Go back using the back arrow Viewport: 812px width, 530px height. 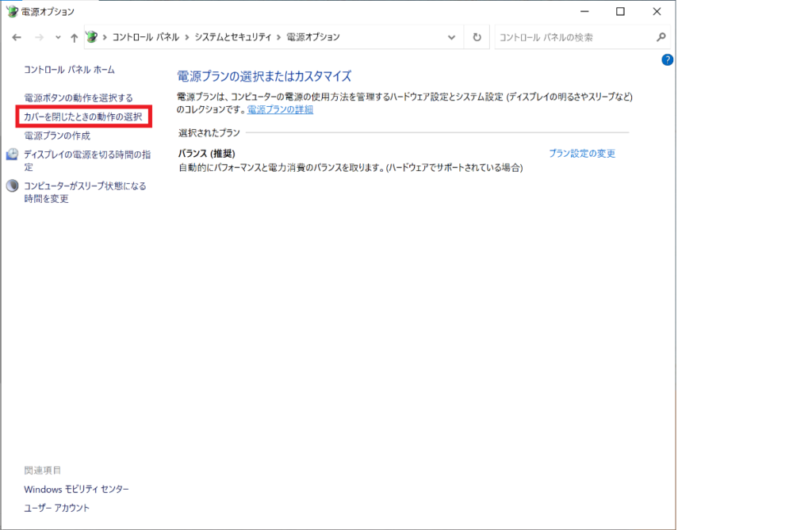(x=17, y=37)
